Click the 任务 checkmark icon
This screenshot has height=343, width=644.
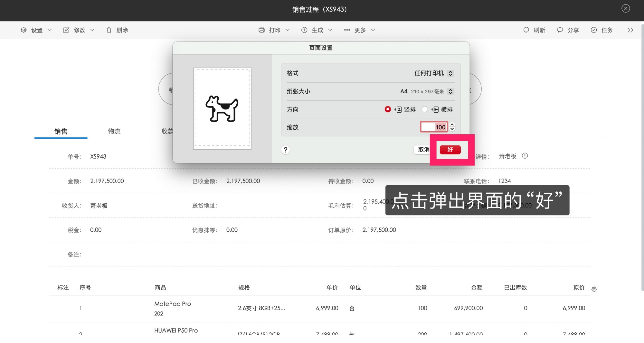(593, 30)
